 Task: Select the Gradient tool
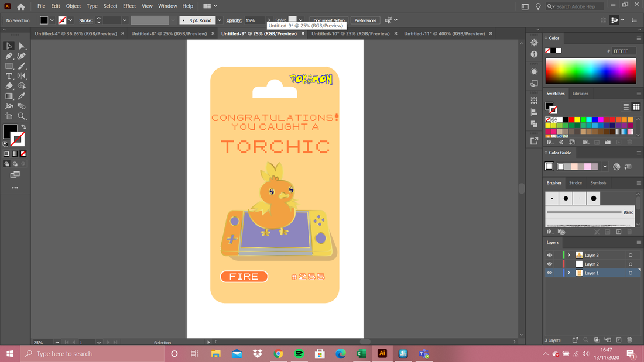coord(9,96)
